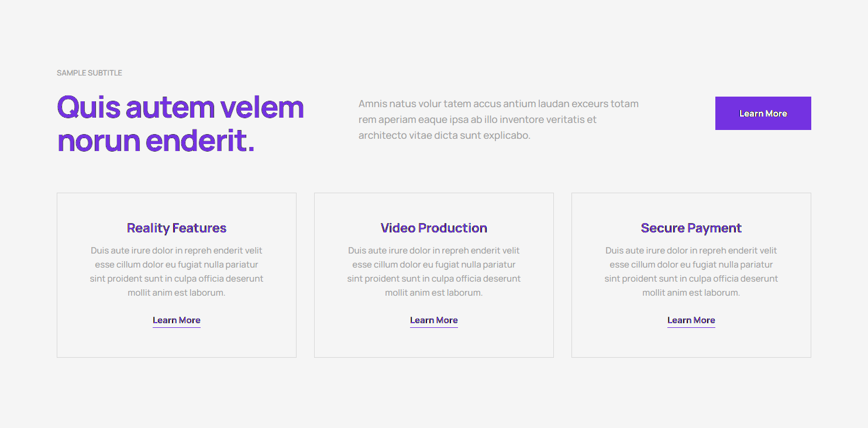Screen dimensions: 868x428
Task: Click "Duis aute irure" line in Reality Features card
Action: 176,251
